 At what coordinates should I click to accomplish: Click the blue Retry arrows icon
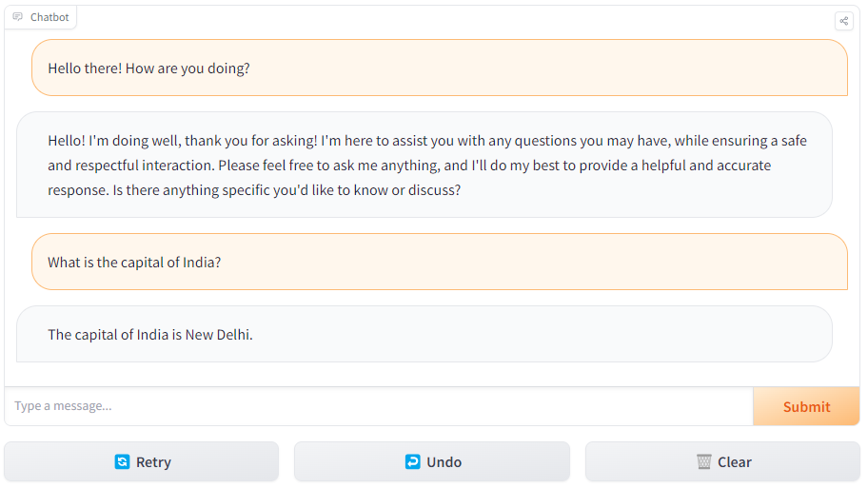pos(122,462)
